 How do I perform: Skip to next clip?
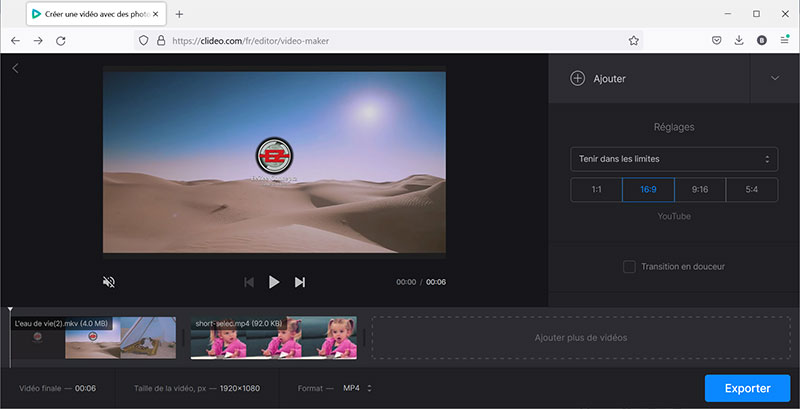click(299, 282)
